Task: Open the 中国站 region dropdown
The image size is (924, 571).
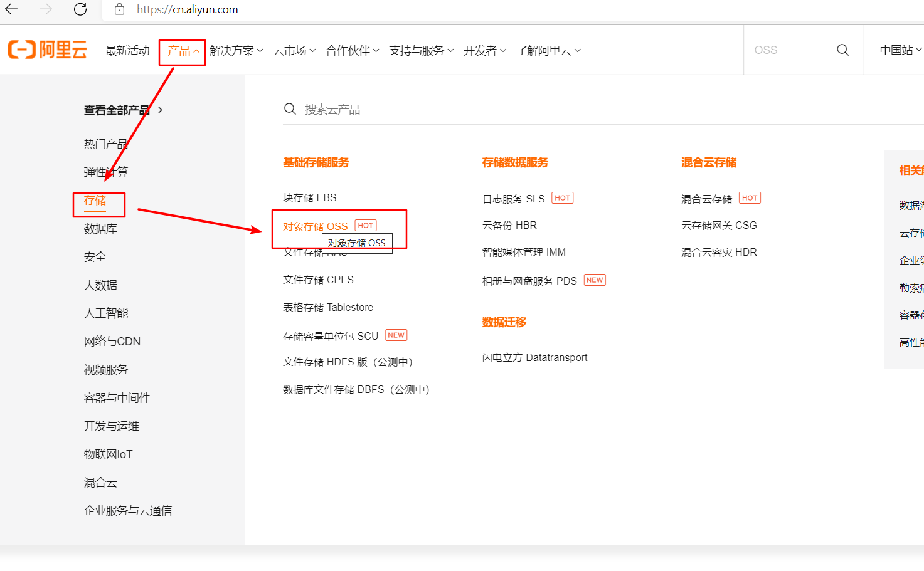Action: [x=900, y=50]
